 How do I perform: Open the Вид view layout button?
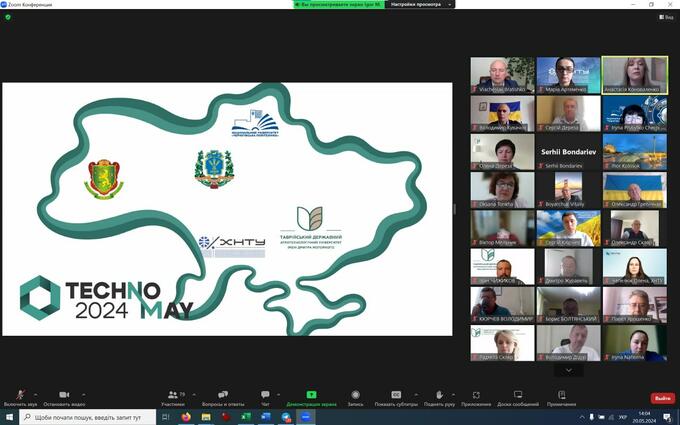pos(667,17)
